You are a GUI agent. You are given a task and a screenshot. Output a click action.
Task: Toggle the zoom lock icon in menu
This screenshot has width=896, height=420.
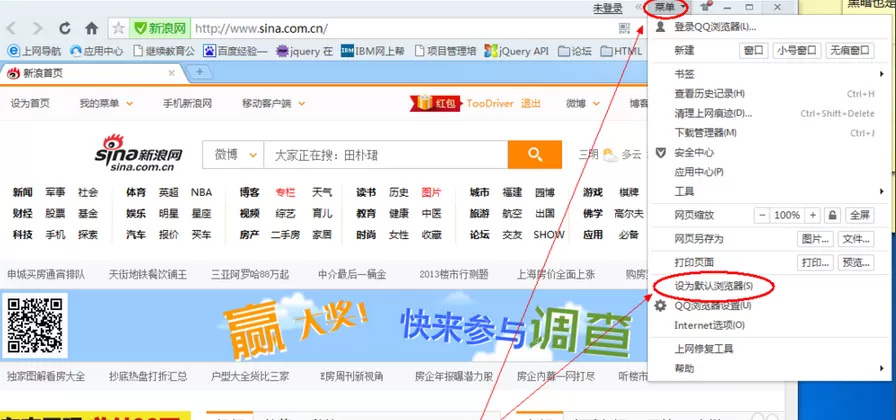[x=833, y=215]
